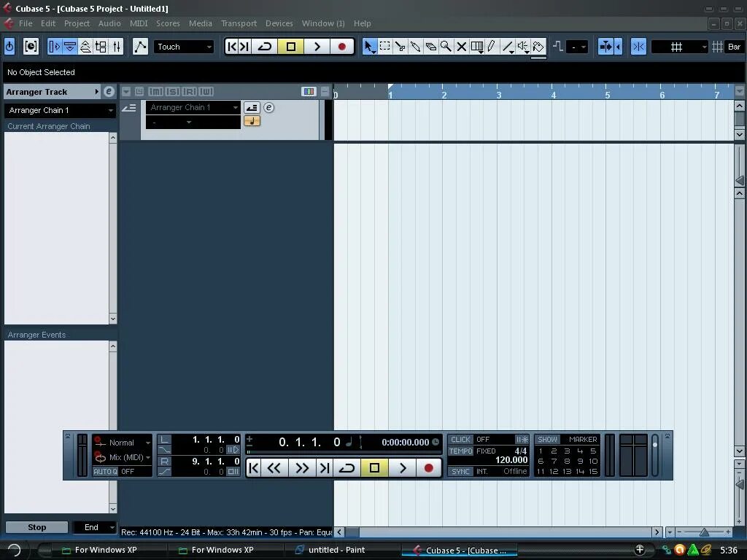747x560 pixels.
Task: Click Rewind in the transport panel
Action: 274,468
